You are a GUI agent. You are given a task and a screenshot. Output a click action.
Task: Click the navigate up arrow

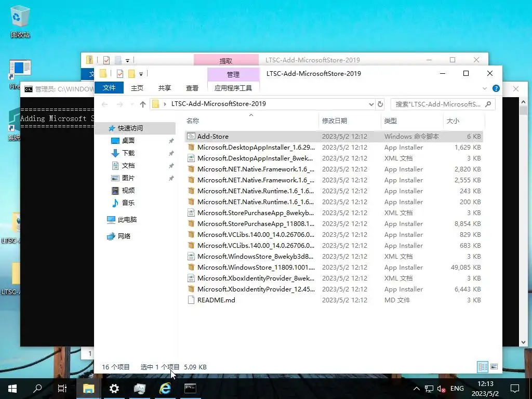(x=143, y=104)
